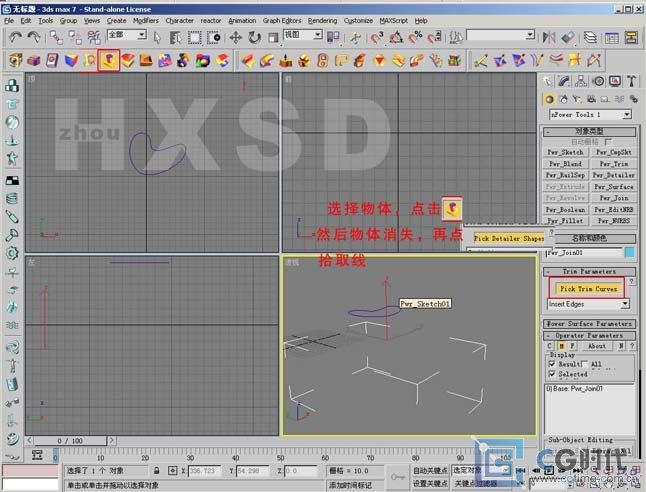Open the Schematic View icon

click(x=631, y=38)
